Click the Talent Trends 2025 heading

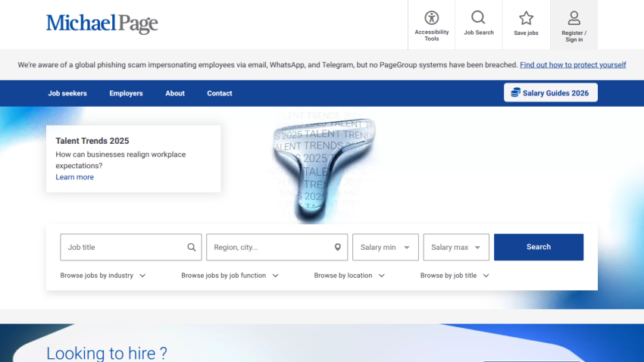coord(92,141)
